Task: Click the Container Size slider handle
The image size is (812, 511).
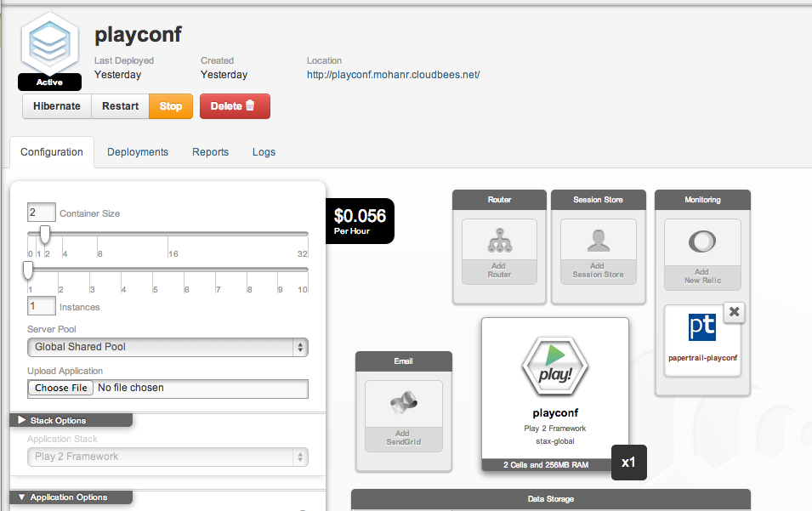Action: point(45,235)
